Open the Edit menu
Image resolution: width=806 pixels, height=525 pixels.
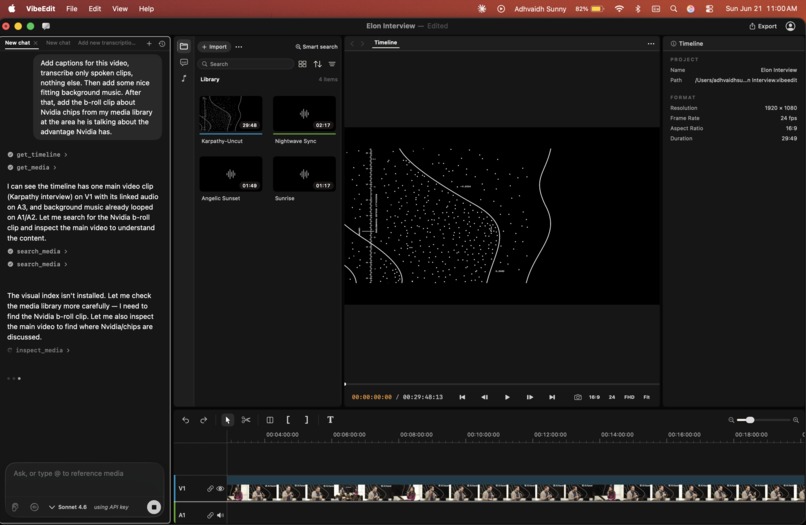click(95, 9)
